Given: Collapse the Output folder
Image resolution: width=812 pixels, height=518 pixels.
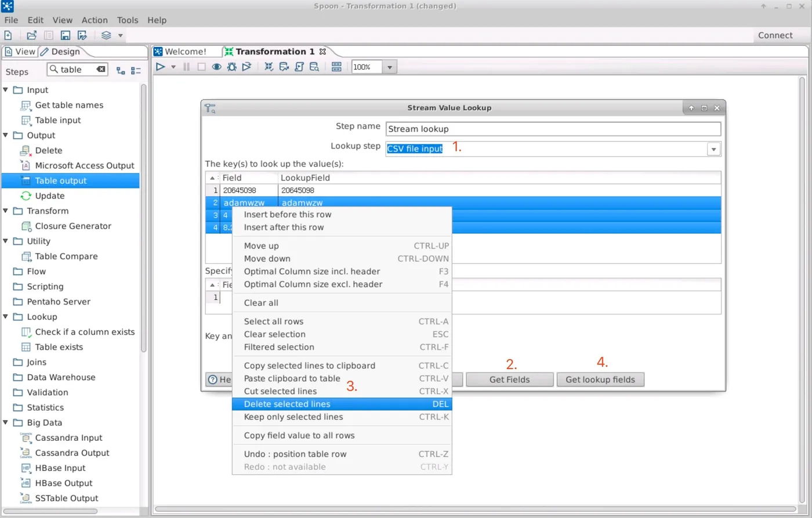Looking at the screenshot, I should pyautogui.click(x=6, y=135).
